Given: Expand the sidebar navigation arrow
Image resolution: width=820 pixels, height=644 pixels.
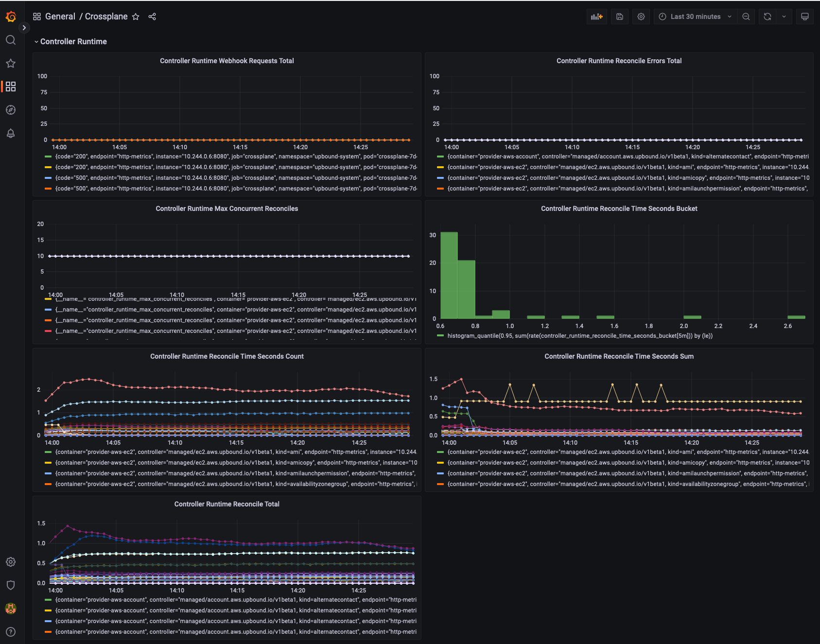Looking at the screenshot, I should tap(24, 28).
